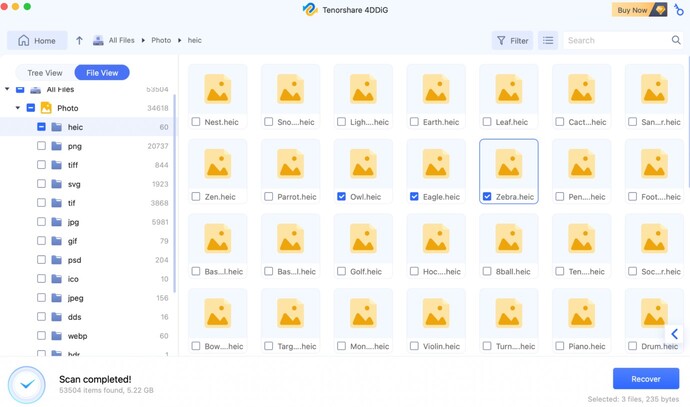Click the ico folder icon
The height and width of the screenshot is (407, 690).
(56, 279)
